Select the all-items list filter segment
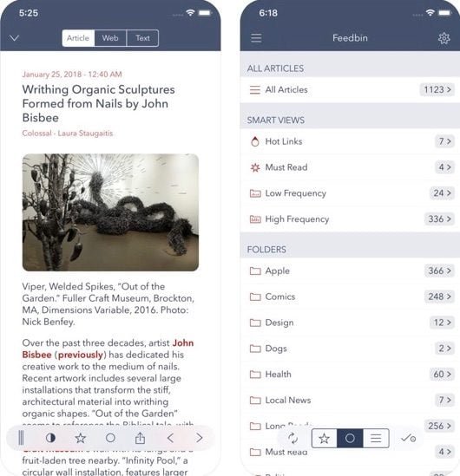This screenshot has height=476, width=460. [x=376, y=439]
